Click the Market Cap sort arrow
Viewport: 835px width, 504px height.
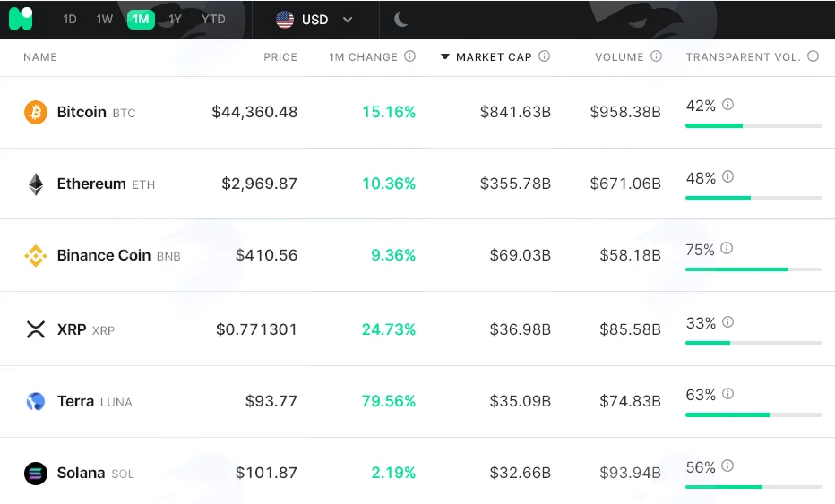(445, 56)
